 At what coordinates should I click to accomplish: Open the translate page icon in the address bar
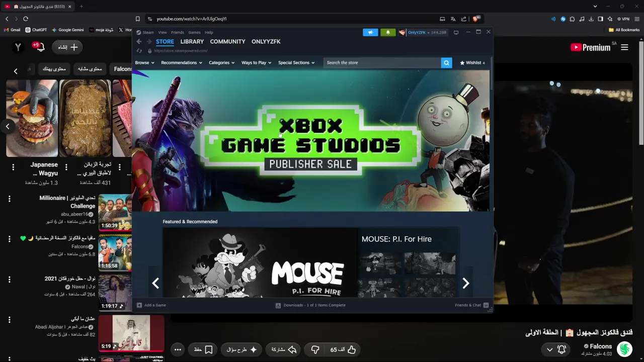point(453,19)
